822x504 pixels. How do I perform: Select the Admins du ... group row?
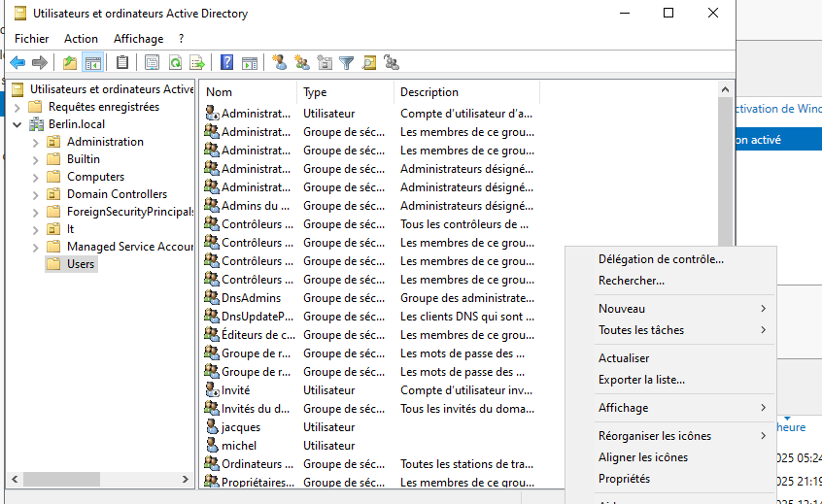click(x=369, y=206)
